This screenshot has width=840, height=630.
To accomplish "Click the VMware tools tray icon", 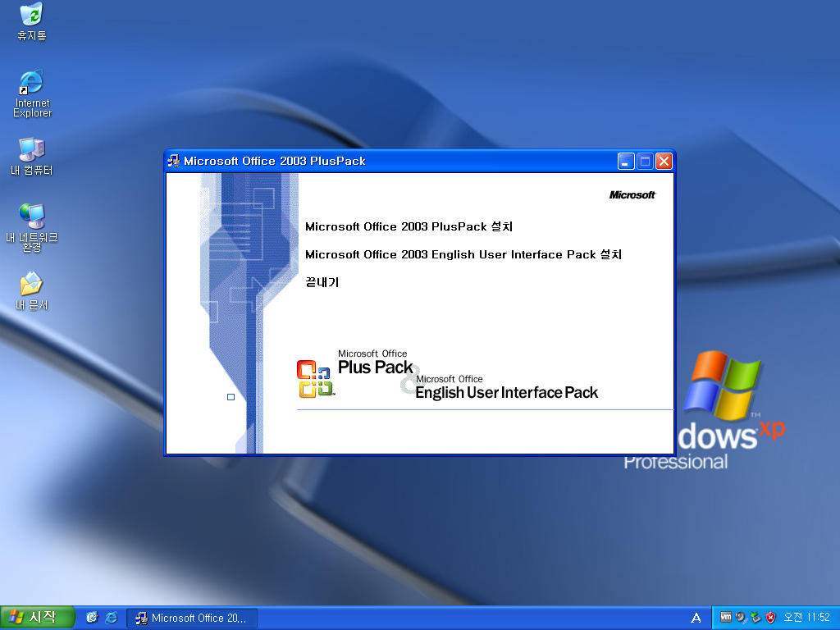I will (725, 617).
